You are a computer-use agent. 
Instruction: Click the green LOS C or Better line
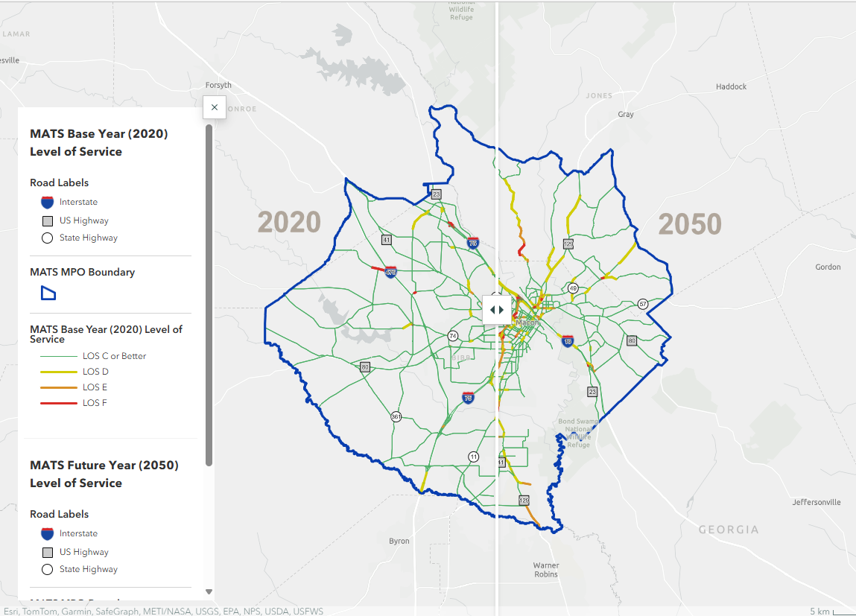point(58,356)
